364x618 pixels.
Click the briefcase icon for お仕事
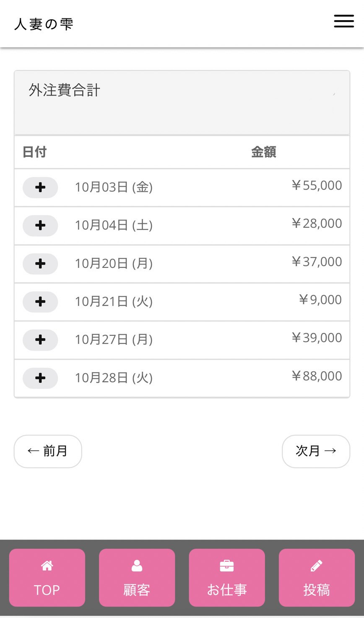(x=226, y=566)
